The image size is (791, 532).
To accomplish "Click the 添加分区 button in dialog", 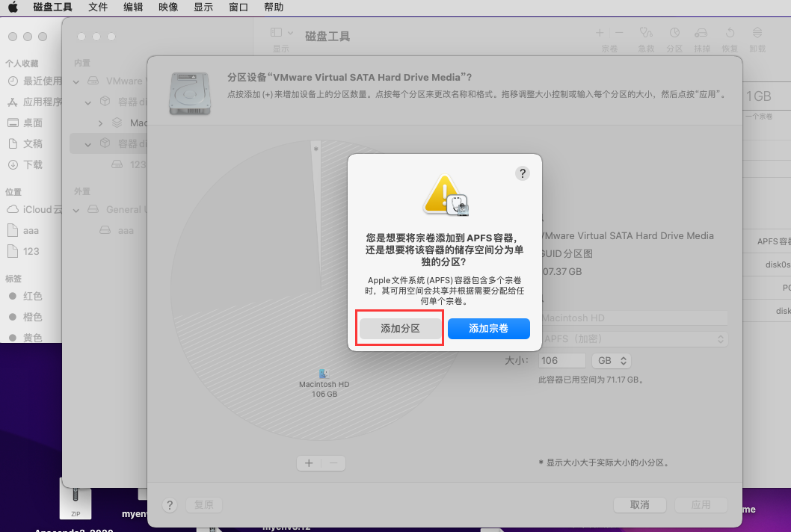I will click(400, 328).
